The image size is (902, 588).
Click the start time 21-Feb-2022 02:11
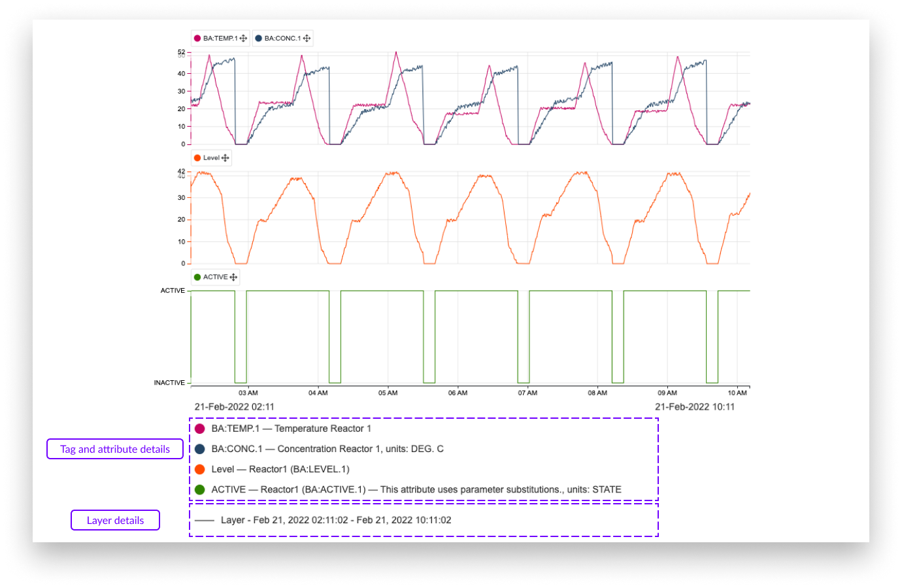[x=234, y=406]
